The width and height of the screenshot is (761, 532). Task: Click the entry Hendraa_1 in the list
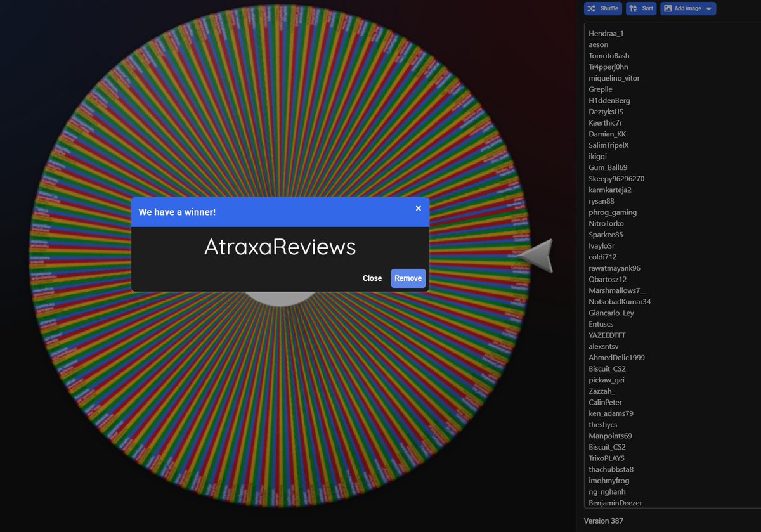point(606,33)
